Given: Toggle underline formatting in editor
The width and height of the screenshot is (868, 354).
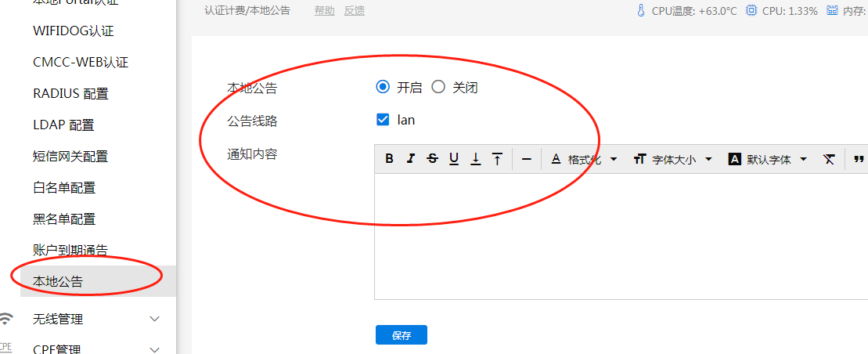Looking at the screenshot, I should 454,159.
